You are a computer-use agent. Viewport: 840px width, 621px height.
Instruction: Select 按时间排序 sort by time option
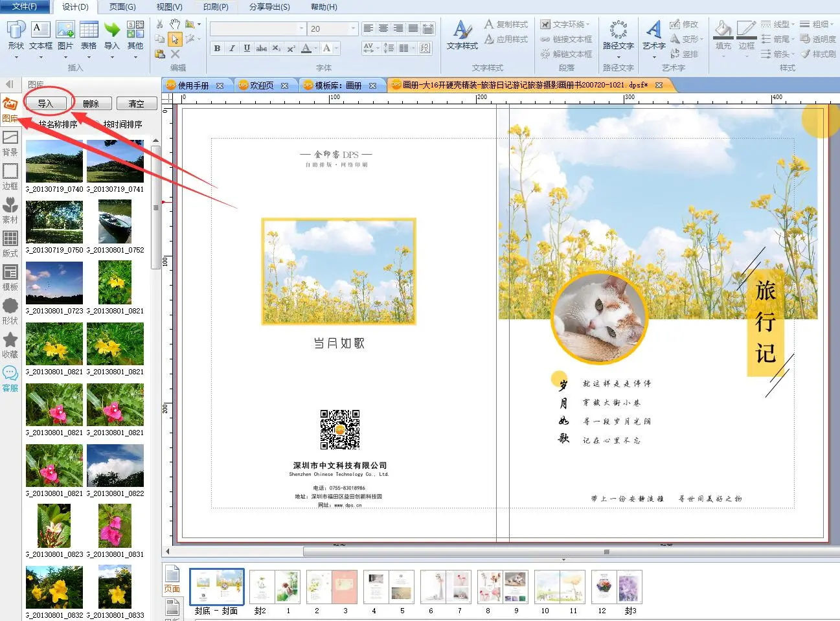pos(122,124)
